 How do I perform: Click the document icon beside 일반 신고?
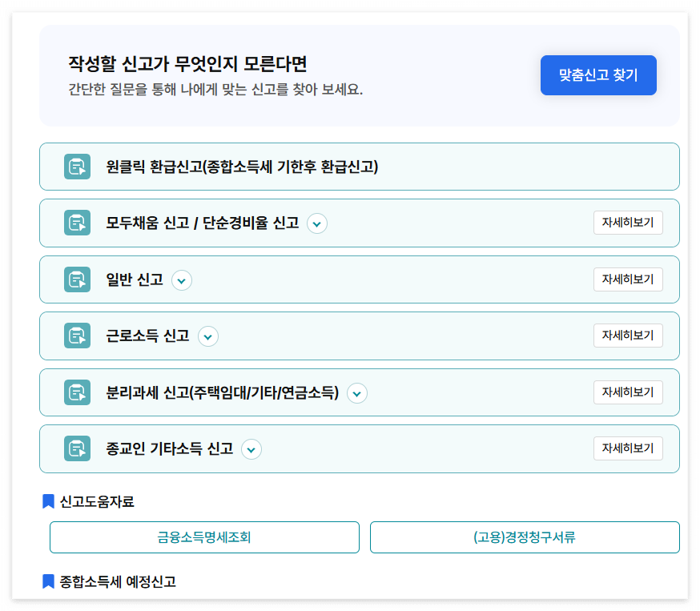click(77, 279)
